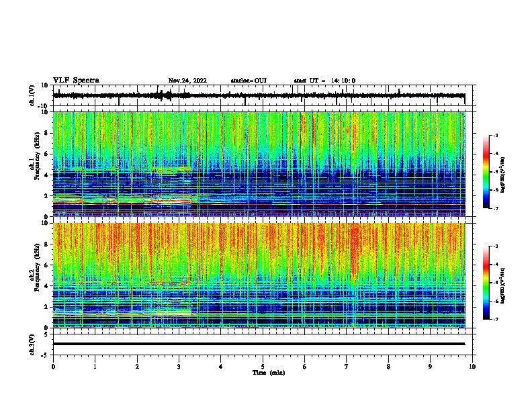Click the ch.1 spectrogram panel
The width and height of the screenshot is (532, 411).
259,164
